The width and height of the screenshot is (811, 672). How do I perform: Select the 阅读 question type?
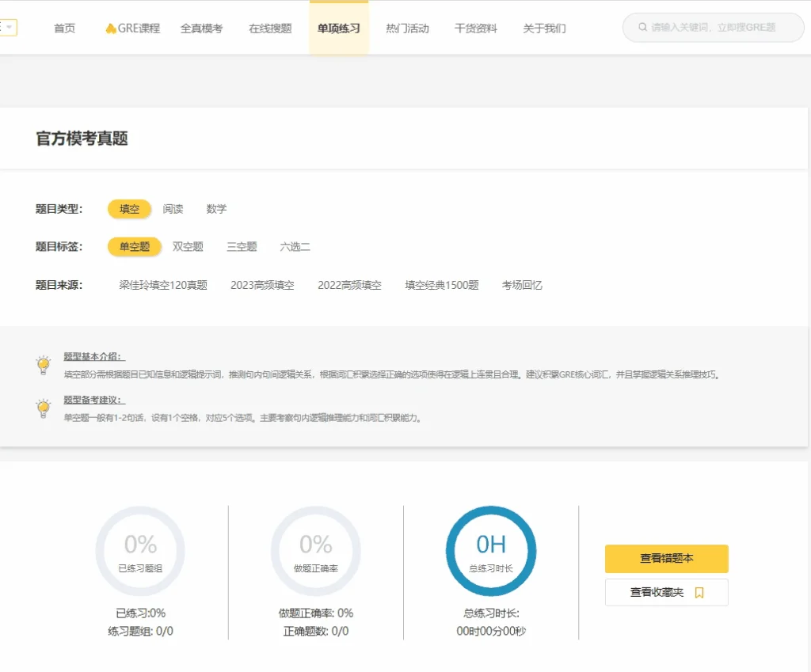(173, 209)
